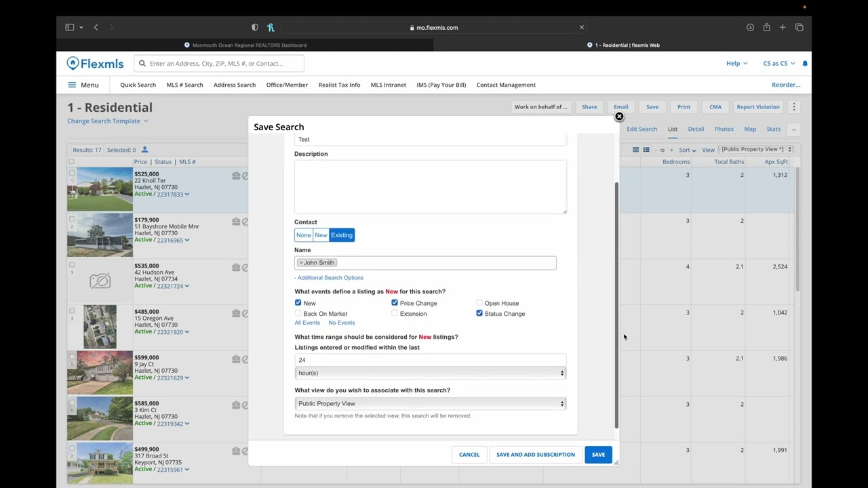This screenshot has height=488, width=868.
Task: Set Contact to None
Action: (x=303, y=235)
